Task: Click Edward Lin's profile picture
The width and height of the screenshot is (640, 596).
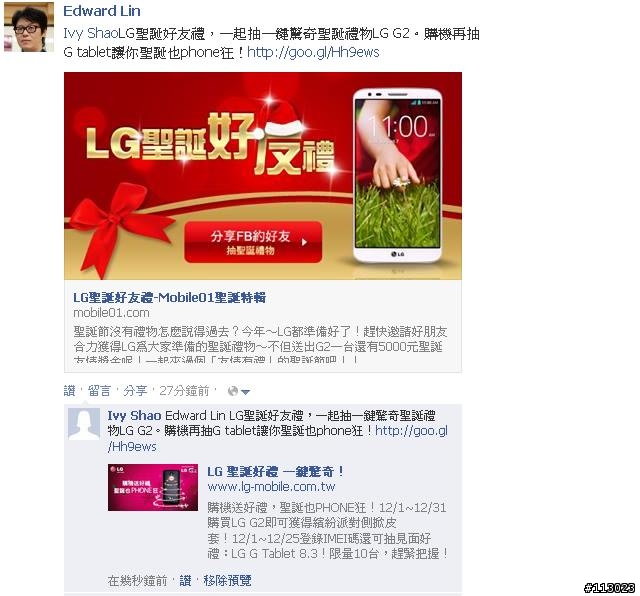Action: click(x=29, y=27)
